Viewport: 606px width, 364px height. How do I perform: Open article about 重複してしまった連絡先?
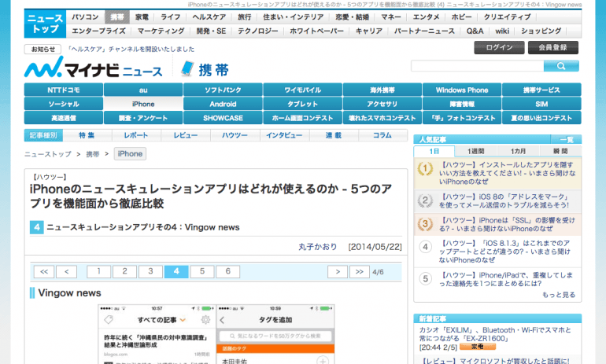[506, 279]
